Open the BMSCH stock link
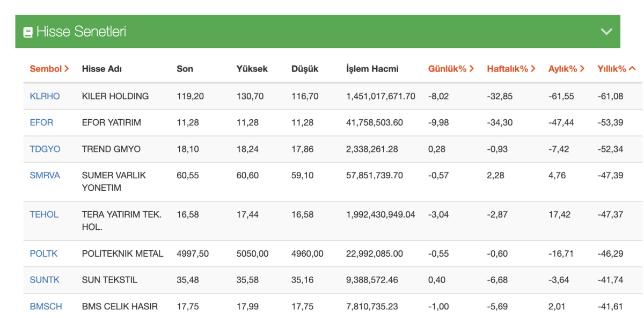The image size is (644, 318). pos(46,307)
